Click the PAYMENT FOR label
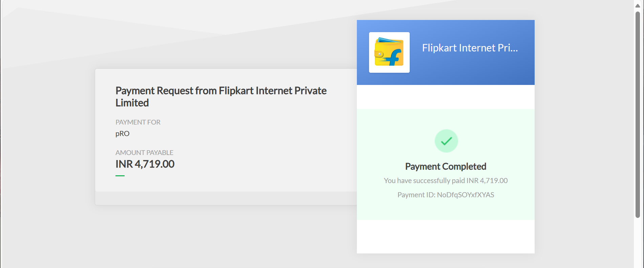The height and width of the screenshot is (268, 644). tap(138, 122)
